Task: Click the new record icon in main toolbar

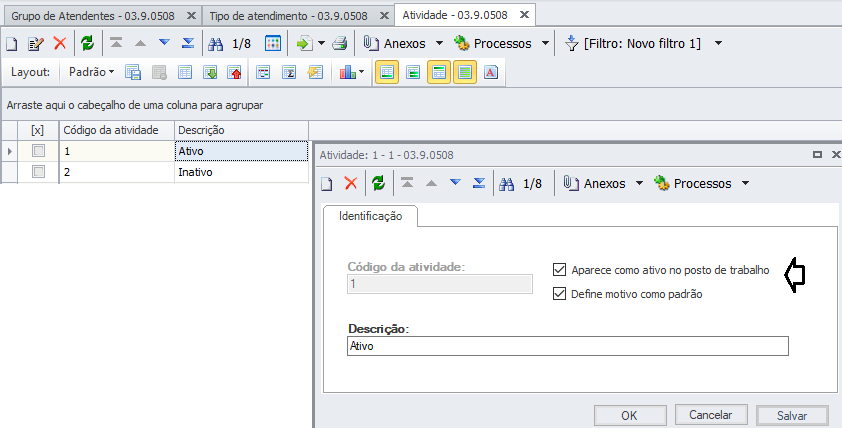Action: [x=12, y=43]
